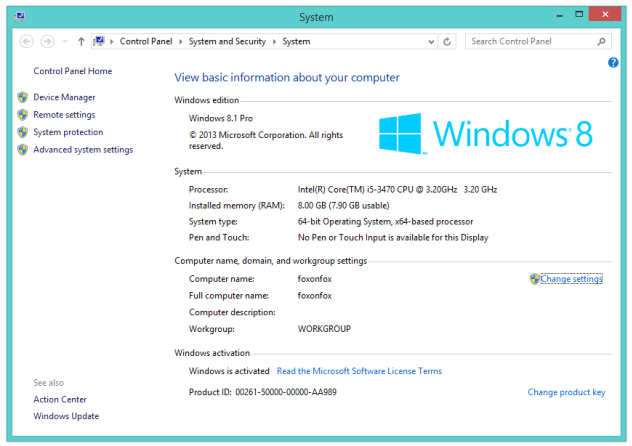Click Computer name value foxonfox
This screenshot has height=446, width=632.
(x=314, y=279)
